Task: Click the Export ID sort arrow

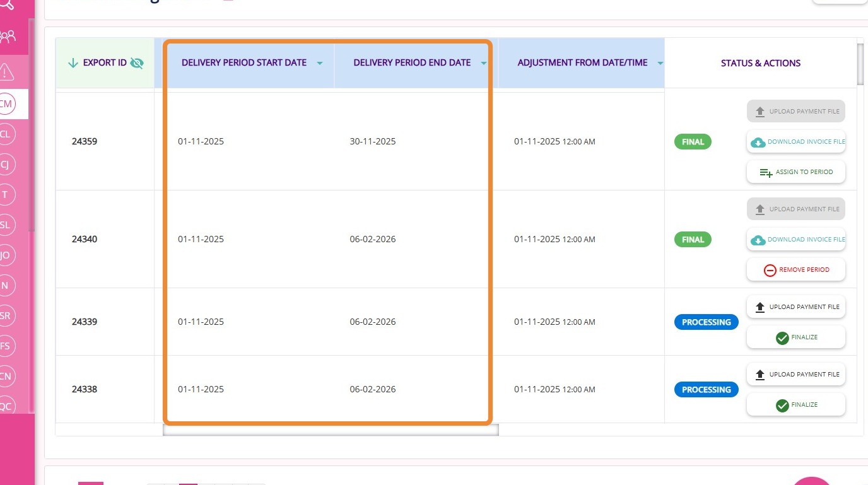Action: 73,63
